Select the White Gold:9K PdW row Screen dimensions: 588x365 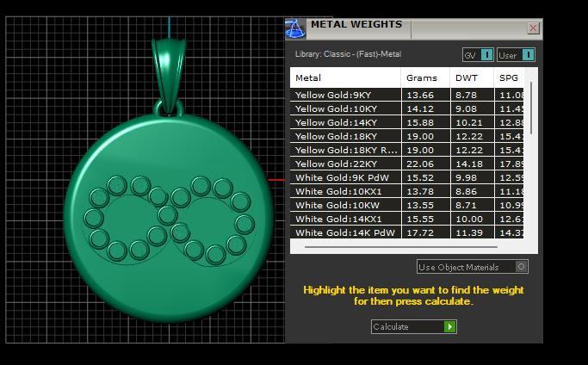click(x=407, y=178)
